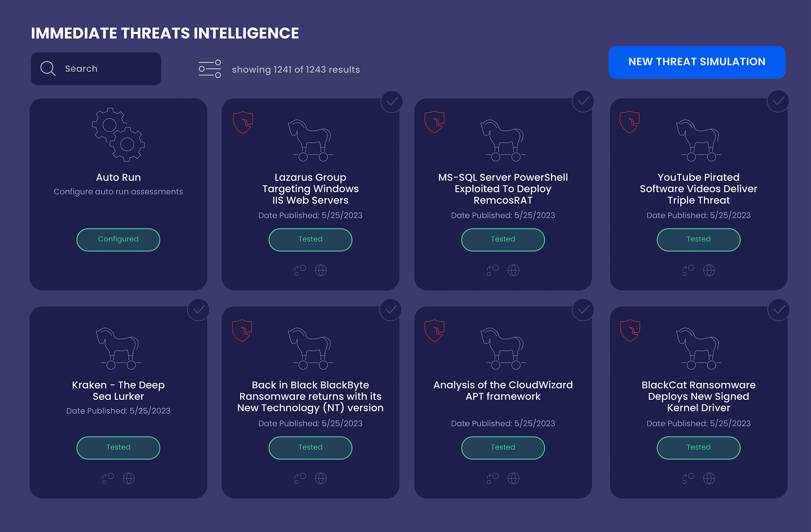The width and height of the screenshot is (811, 532).
Task: Click the globe icon on MS-SQL Server card
Action: [513, 270]
